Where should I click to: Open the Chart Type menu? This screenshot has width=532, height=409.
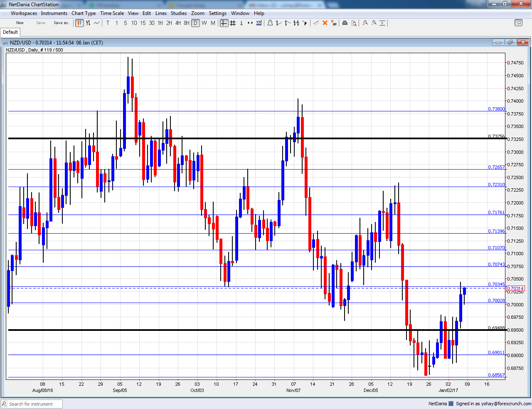pos(84,13)
